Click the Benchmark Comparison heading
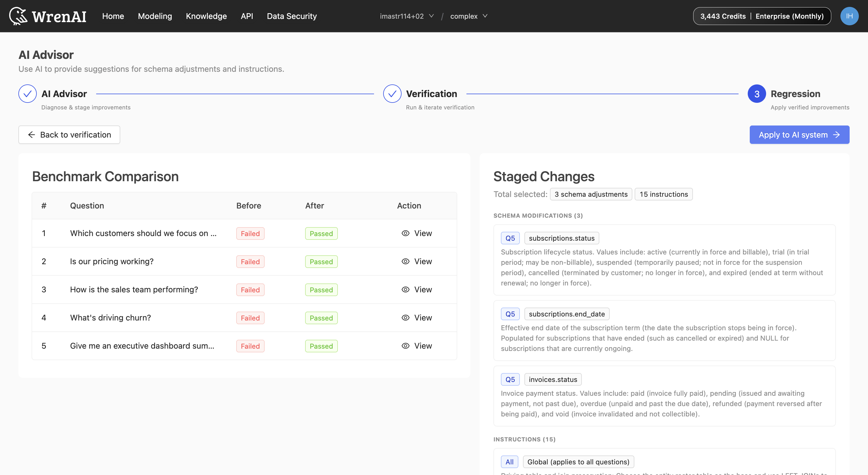 point(105,176)
